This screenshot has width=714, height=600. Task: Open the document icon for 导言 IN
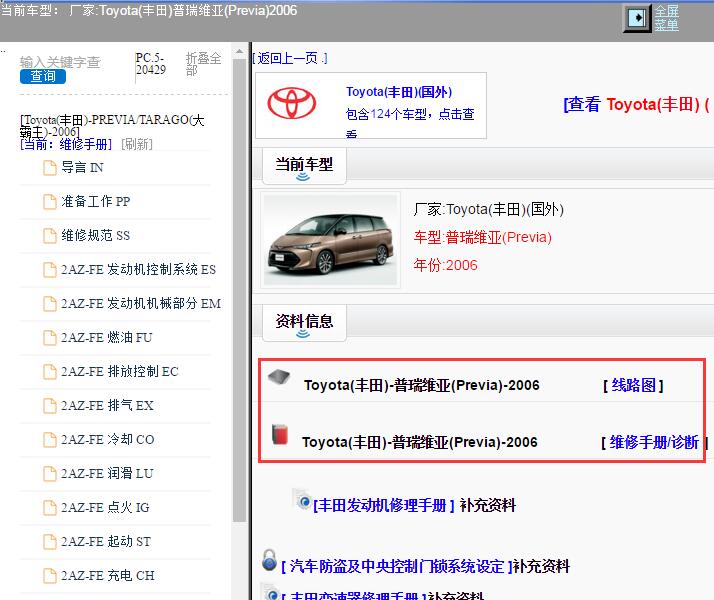pyautogui.click(x=50, y=168)
